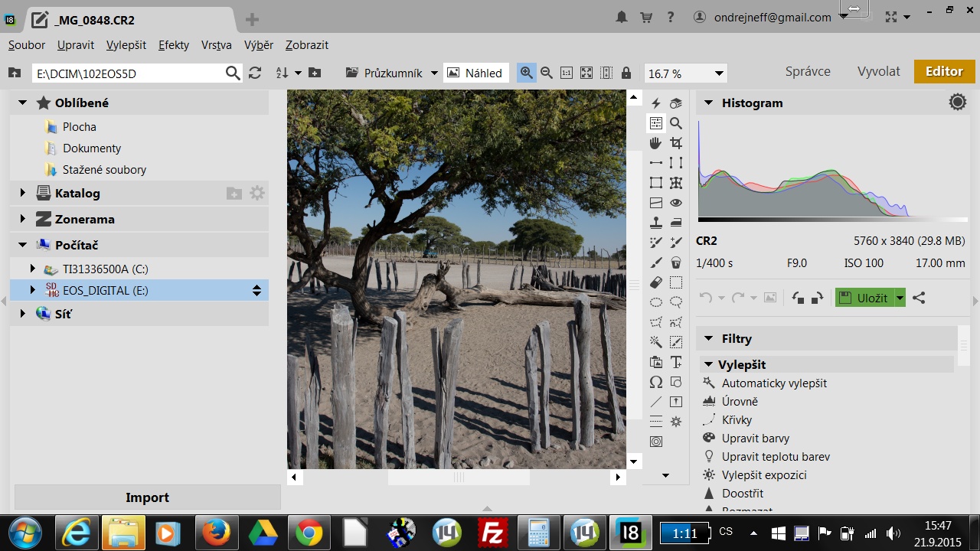Click the Import button
The width and height of the screenshot is (980, 551).
(147, 497)
